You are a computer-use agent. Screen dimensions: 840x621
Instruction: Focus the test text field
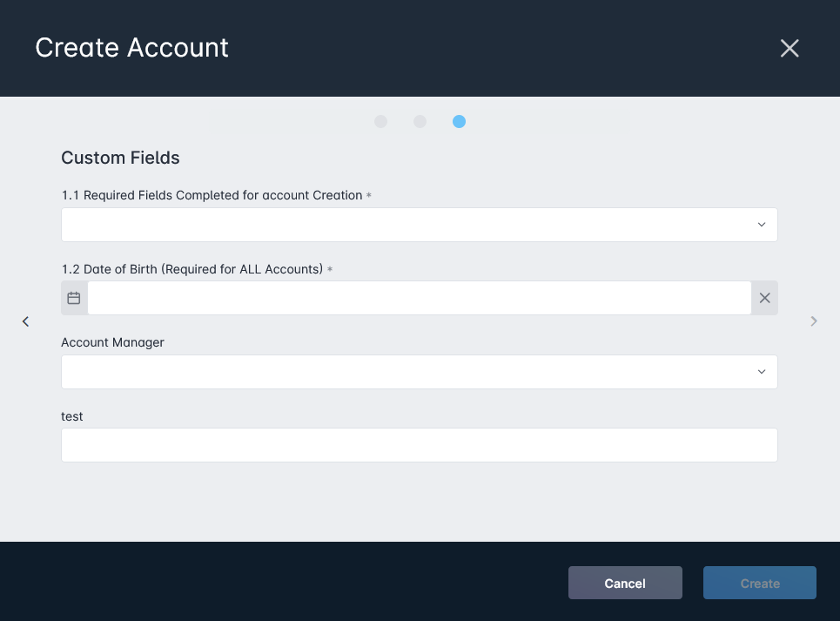coord(420,445)
